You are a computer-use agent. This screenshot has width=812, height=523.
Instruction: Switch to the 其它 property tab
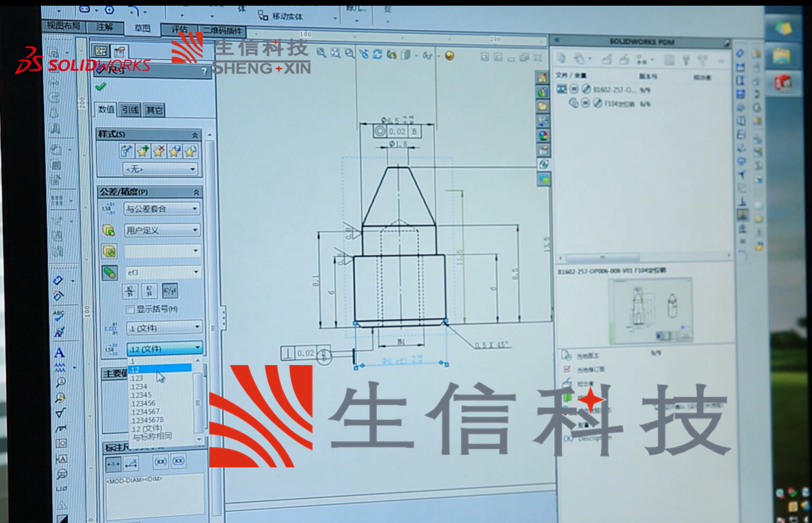pos(154,111)
